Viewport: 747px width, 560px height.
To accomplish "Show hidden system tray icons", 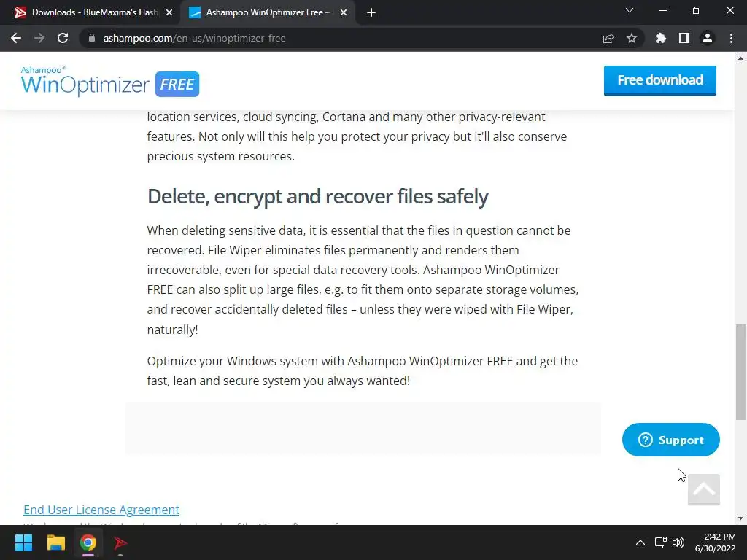I will point(640,542).
